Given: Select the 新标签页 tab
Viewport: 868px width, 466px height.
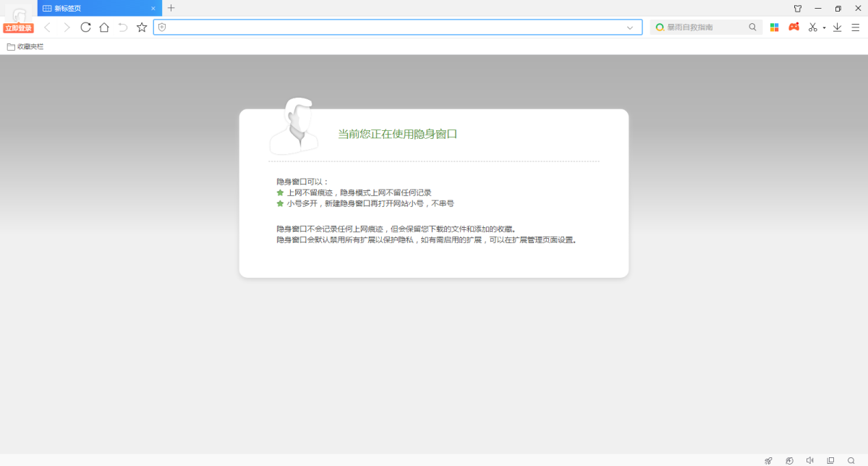Looking at the screenshot, I should tap(99, 9).
